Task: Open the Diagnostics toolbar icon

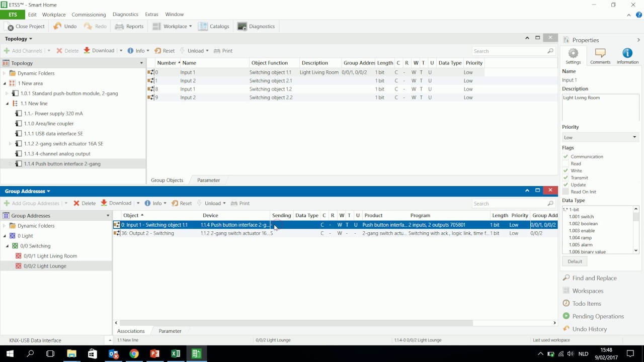Action: 242,26
